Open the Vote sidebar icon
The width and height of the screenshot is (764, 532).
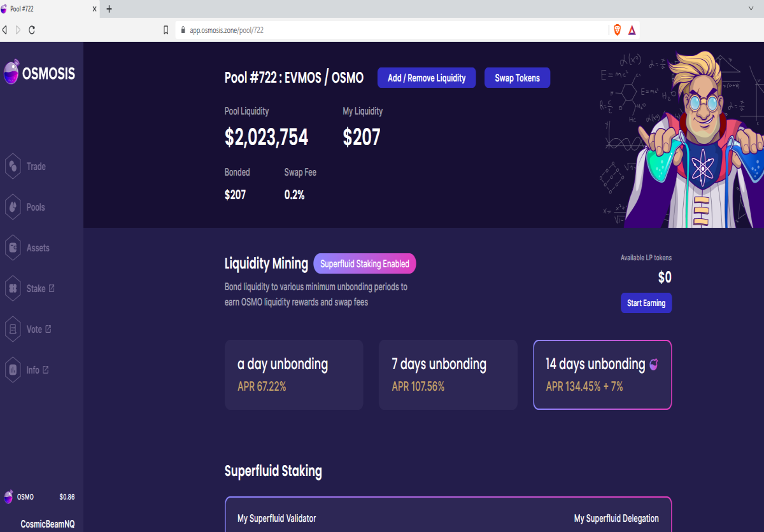(x=13, y=329)
